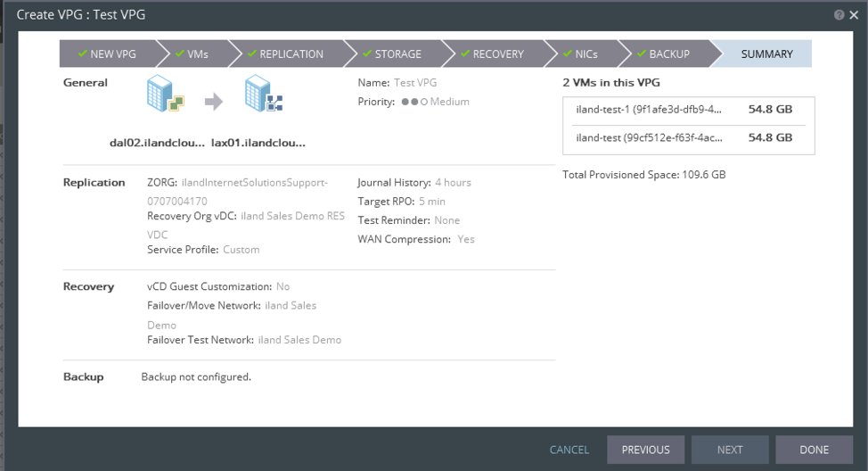Select the iland-test-1 VM row
The image size is (868, 471).
(688, 111)
